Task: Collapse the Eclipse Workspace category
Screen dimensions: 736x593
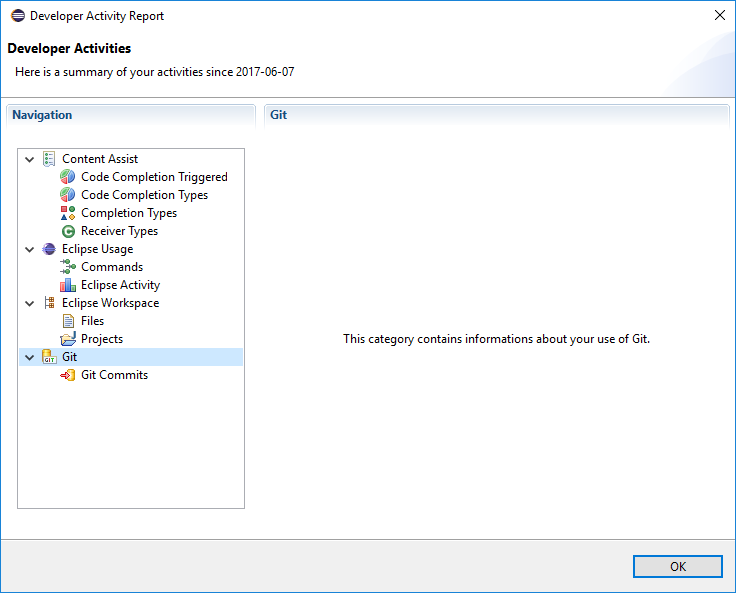Action: pyautogui.click(x=30, y=303)
